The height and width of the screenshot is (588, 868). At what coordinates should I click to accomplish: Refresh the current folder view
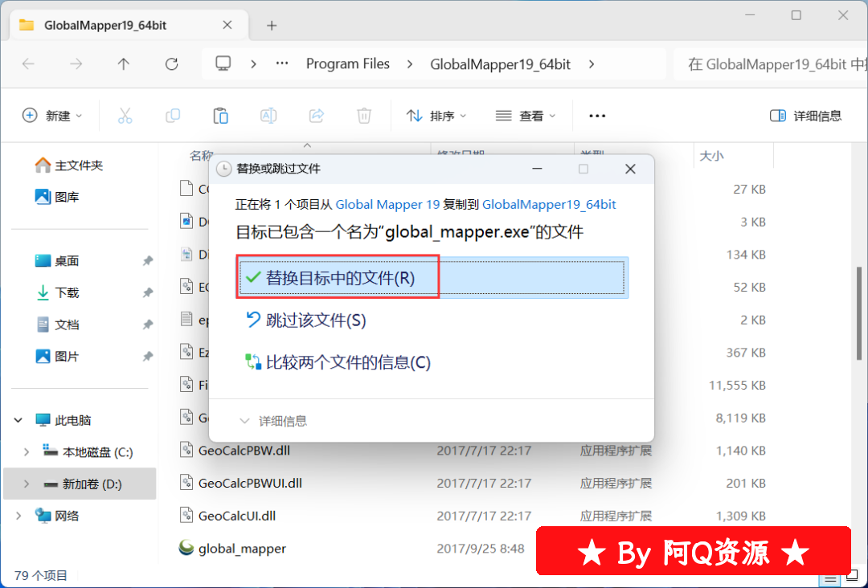(x=172, y=64)
